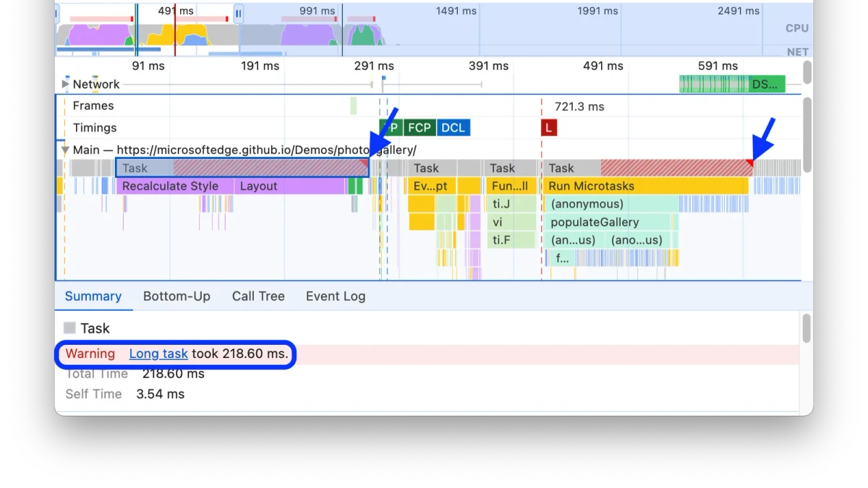This screenshot has height=488, width=868.
Task: Select the (anonymous) call under Run Microtasks
Action: point(611,204)
